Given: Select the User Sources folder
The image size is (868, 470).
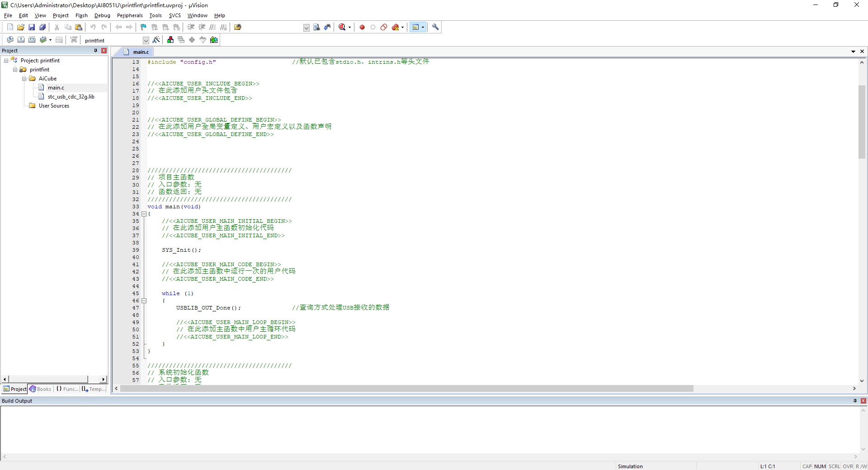Looking at the screenshot, I should 54,106.
